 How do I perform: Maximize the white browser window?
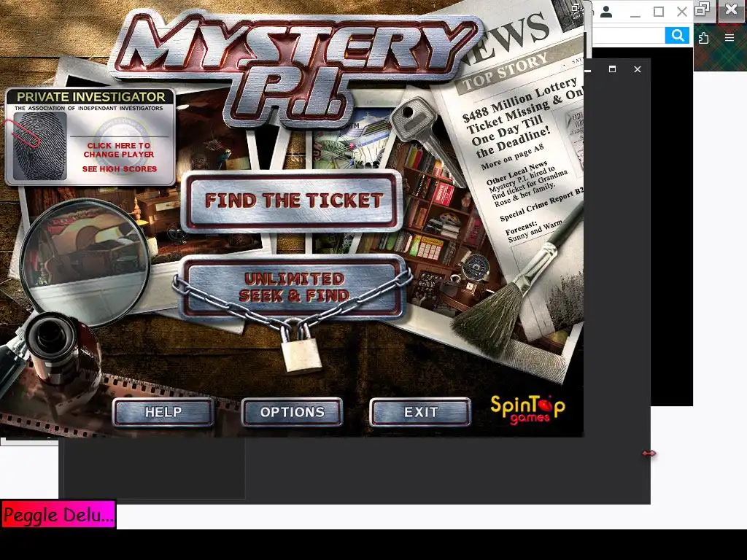659,12
